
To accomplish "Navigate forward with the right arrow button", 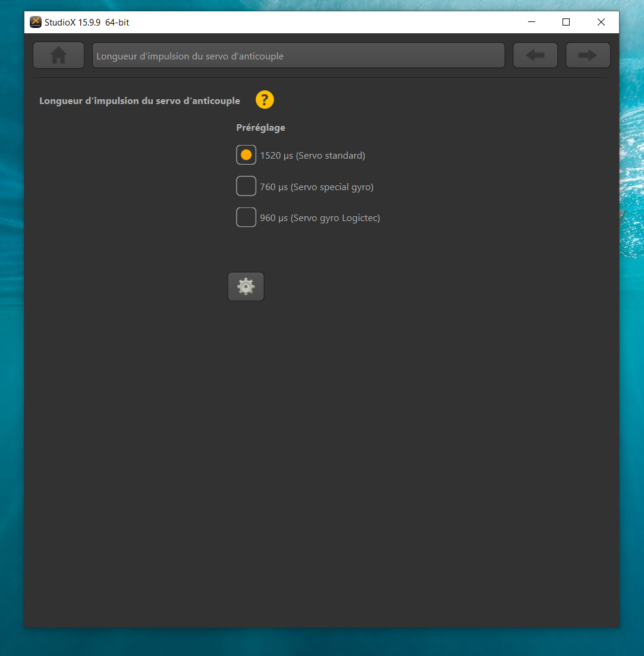I will pyautogui.click(x=588, y=55).
